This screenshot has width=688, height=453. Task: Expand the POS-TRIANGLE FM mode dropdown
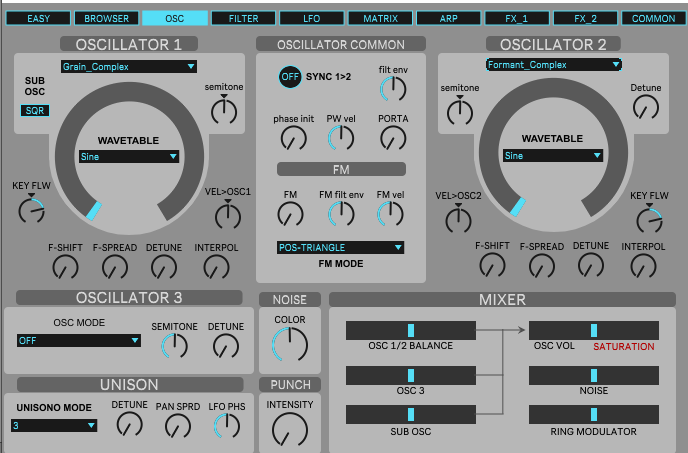pos(341,247)
